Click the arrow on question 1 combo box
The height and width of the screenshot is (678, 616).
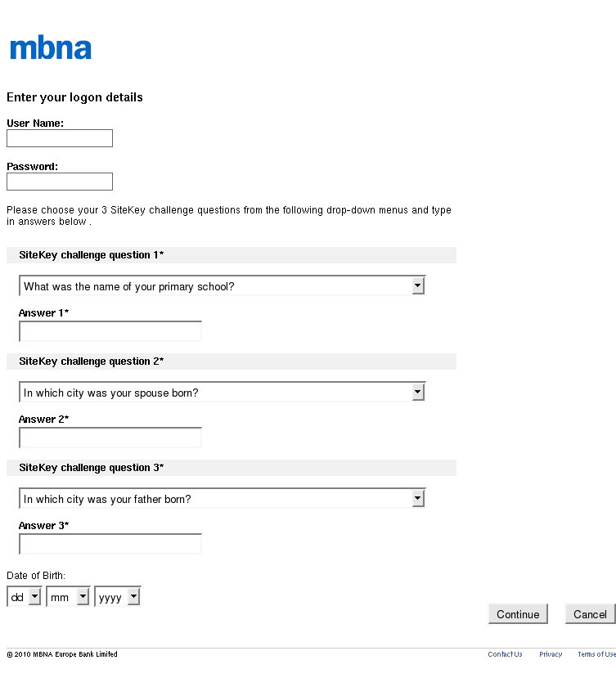point(418,286)
